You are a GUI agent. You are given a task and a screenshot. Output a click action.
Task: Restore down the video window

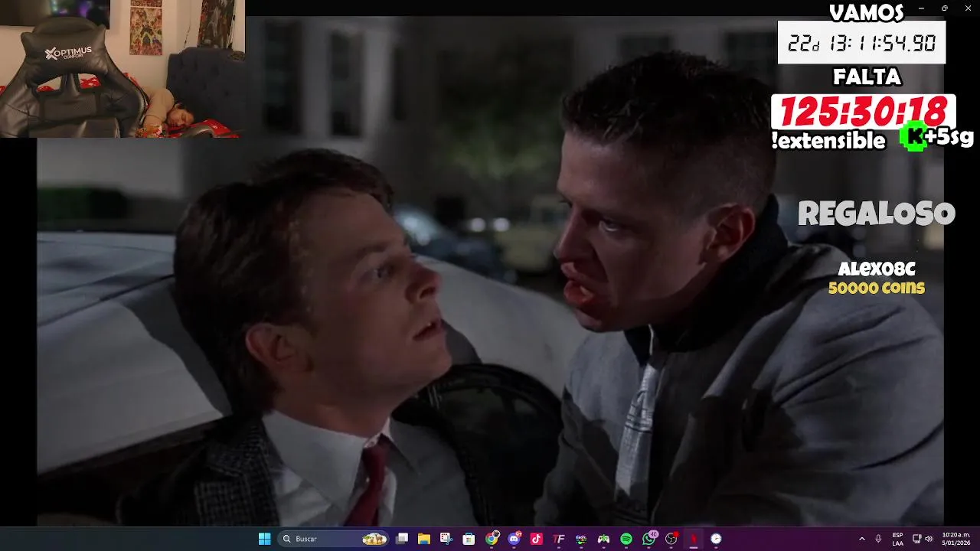(944, 8)
